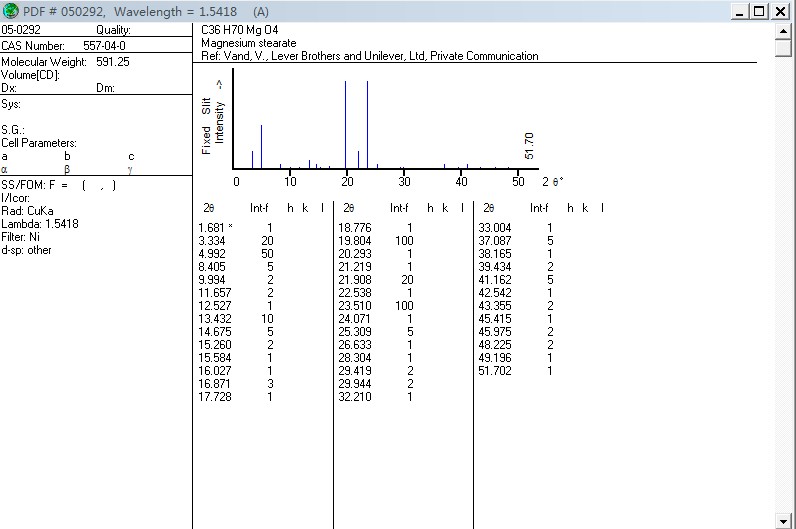Click the Fixed Slit Intensity axis label
This screenshot has height=529, width=796.
213,119
